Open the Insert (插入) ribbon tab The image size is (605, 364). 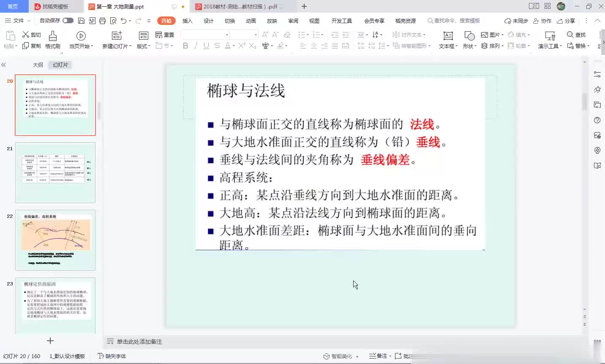(x=187, y=21)
